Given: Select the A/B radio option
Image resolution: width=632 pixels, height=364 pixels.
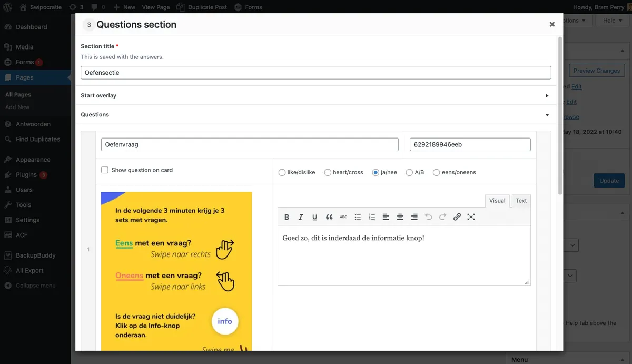Looking at the screenshot, I should point(409,172).
